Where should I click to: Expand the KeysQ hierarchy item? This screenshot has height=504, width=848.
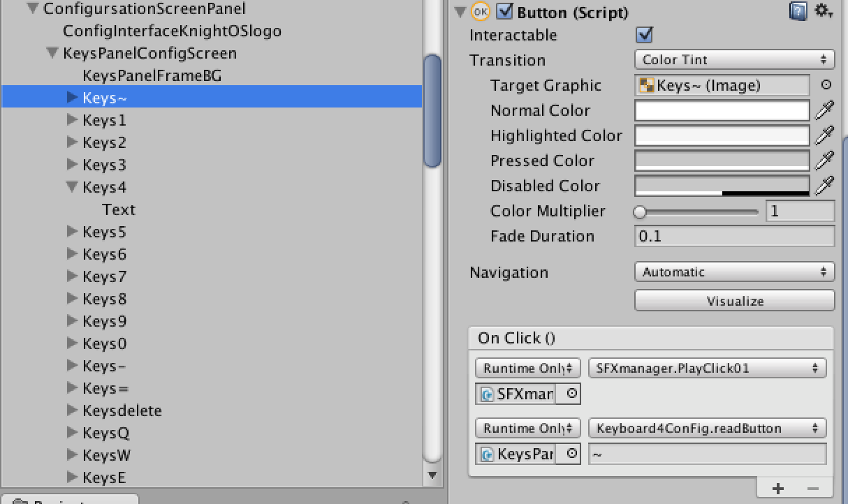[x=72, y=433]
